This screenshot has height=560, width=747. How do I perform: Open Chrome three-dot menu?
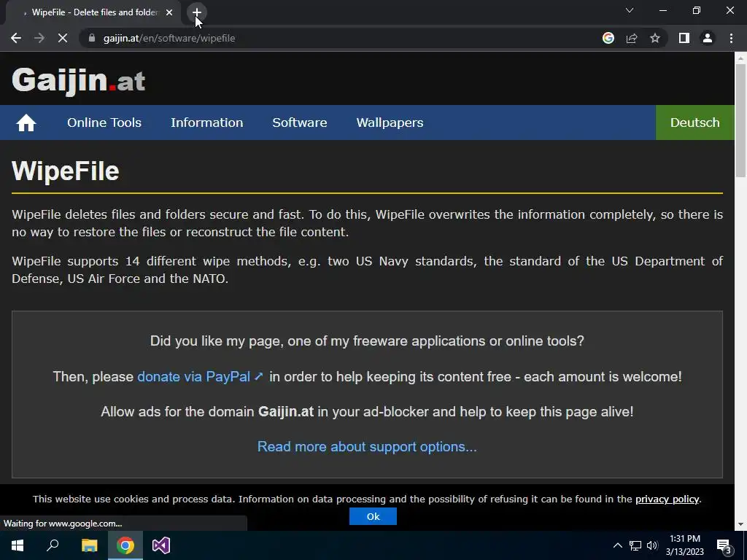731,38
